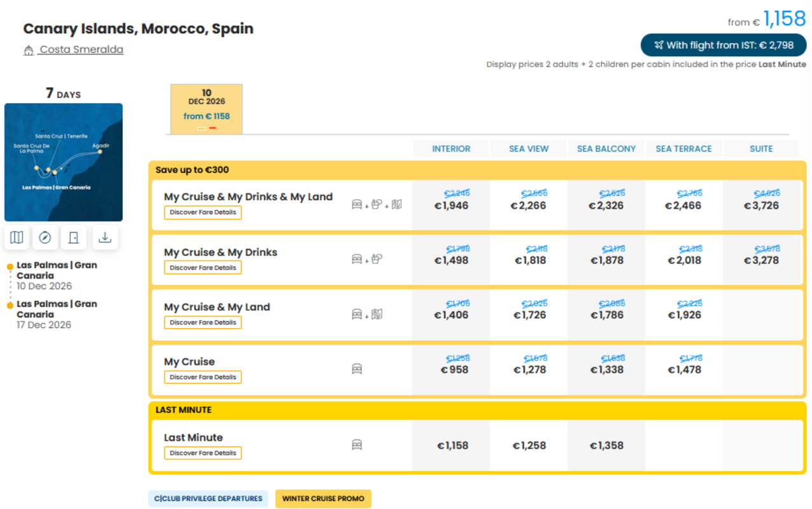Select the 10 Dec 2026 departure tab
The height and width of the screenshot is (509, 812).
click(206, 109)
